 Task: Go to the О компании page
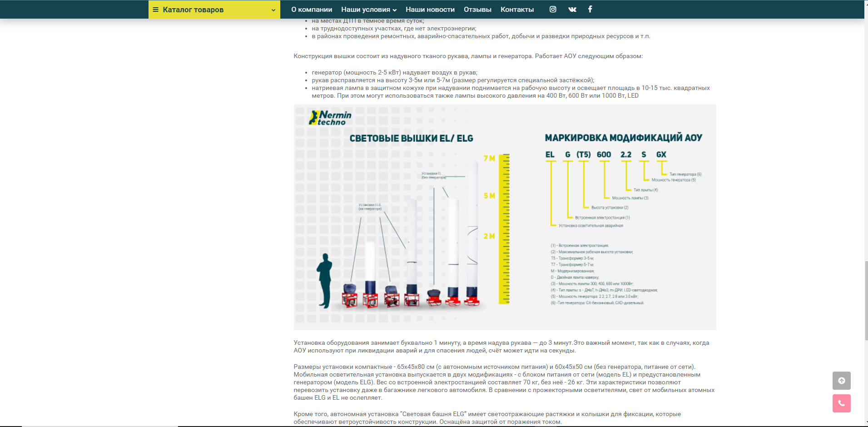point(312,10)
